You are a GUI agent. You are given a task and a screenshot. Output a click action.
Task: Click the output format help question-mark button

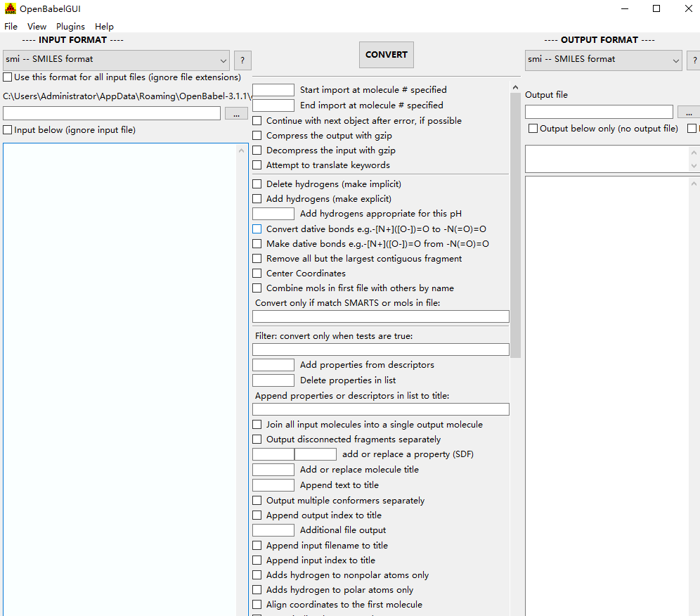pos(693,60)
